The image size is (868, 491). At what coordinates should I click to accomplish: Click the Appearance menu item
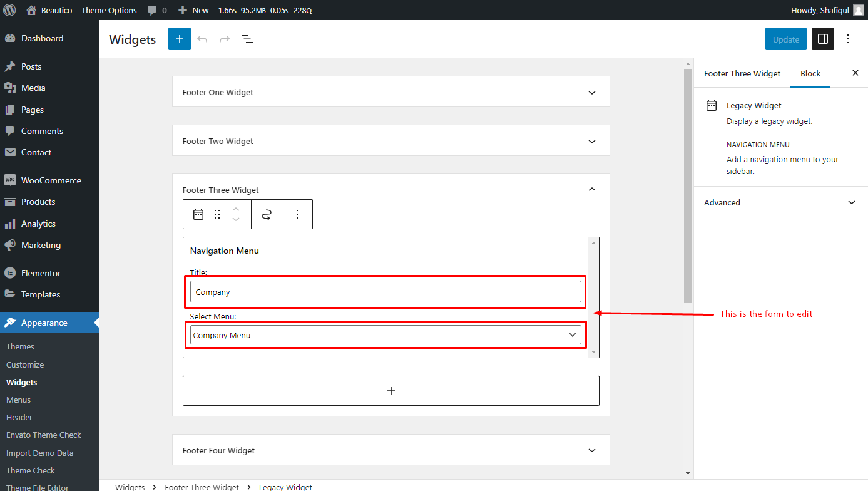49,323
